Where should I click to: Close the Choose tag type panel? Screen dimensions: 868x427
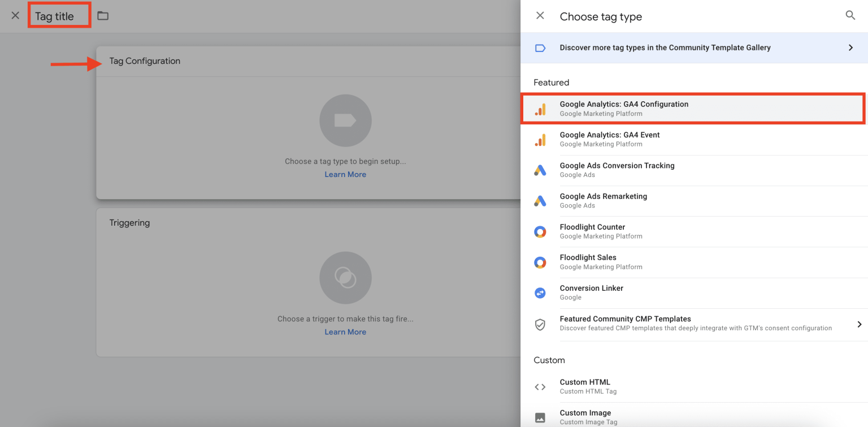pyautogui.click(x=540, y=16)
